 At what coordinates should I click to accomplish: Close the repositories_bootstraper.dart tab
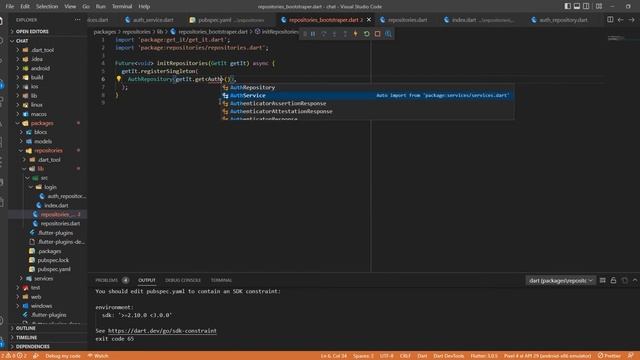tap(369, 20)
